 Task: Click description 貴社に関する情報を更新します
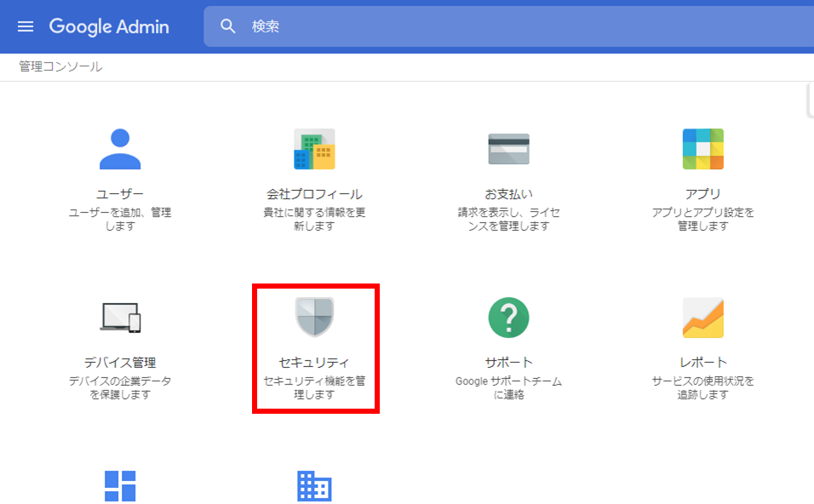[314, 219]
